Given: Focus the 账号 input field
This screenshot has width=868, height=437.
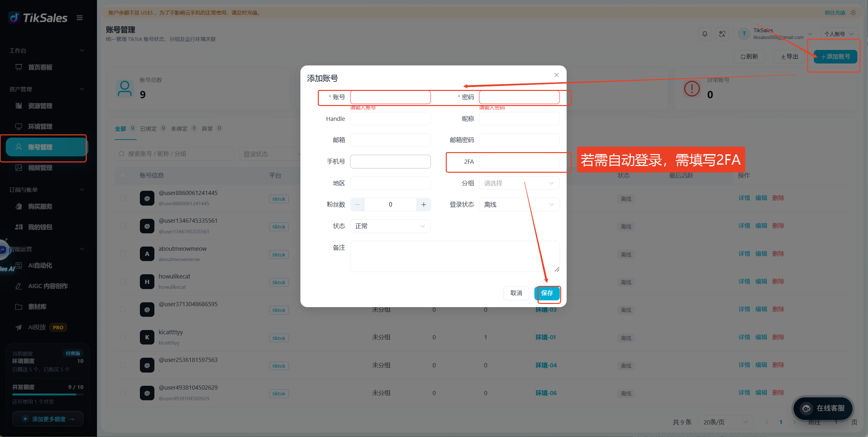Looking at the screenshot, I should [390, 97].
